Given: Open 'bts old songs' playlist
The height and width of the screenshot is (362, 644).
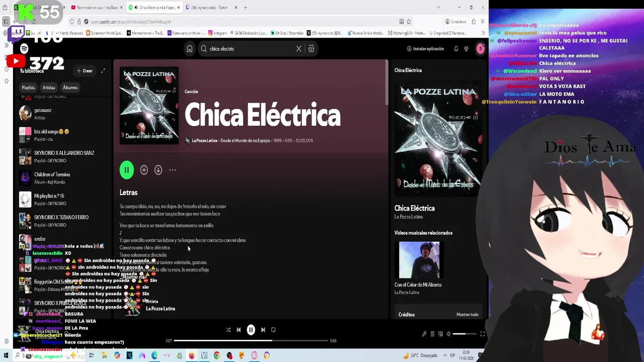Looking at the screenshot, I should (x=63, y=135).
